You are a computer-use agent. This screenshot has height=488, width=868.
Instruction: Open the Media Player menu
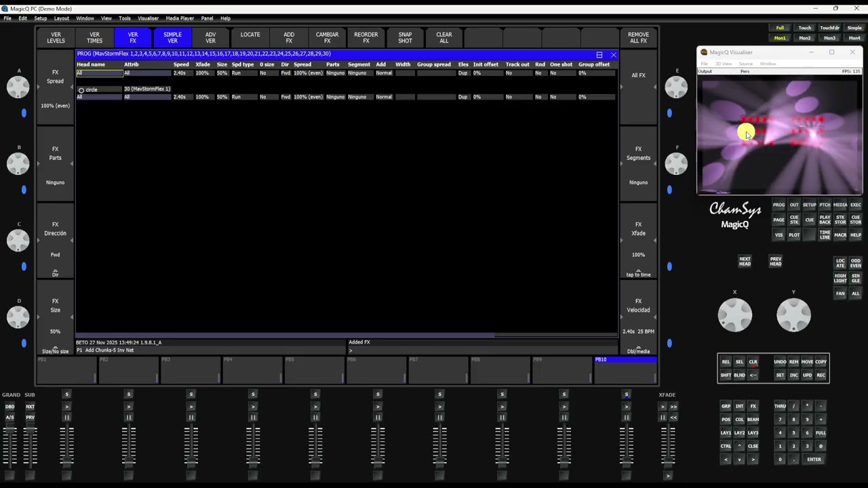click(x=180, y=18)
